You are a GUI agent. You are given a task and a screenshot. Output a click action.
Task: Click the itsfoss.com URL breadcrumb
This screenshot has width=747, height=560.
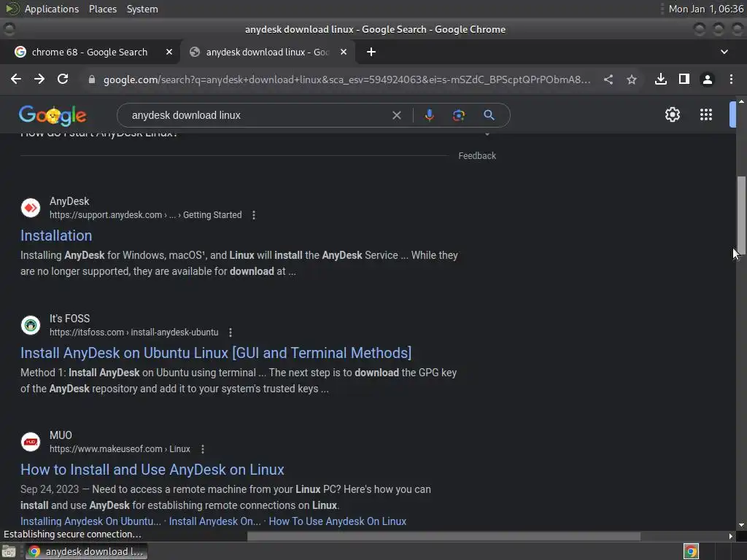click(x=134, y=332)
